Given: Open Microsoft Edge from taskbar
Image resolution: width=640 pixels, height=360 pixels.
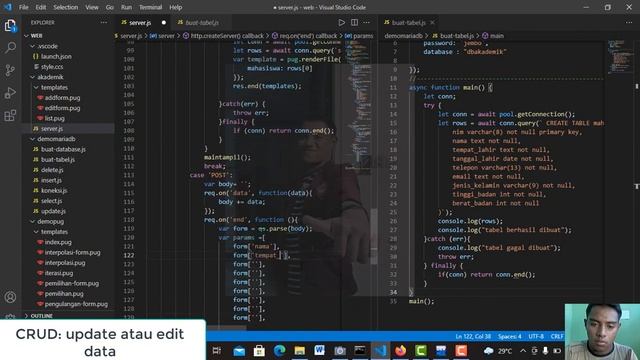Looking at the screenshot, I should (x=279, y=350).
